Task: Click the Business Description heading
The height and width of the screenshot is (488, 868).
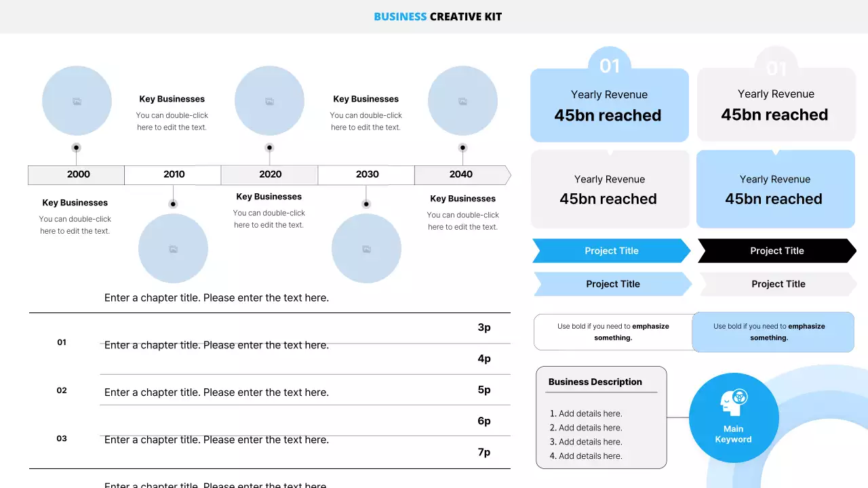Action: click(x=595, y=382)
